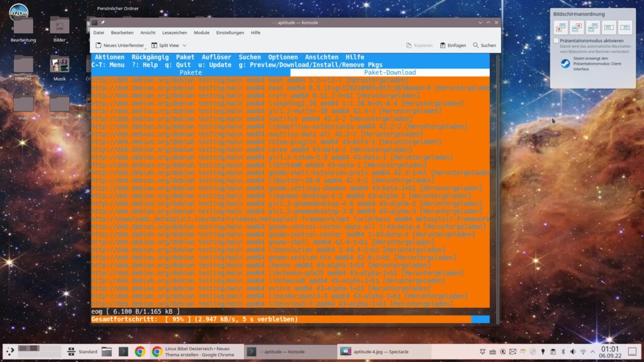Select first screen layout with left display disabled
Screen dimensions: 644x362
(560, 28)
